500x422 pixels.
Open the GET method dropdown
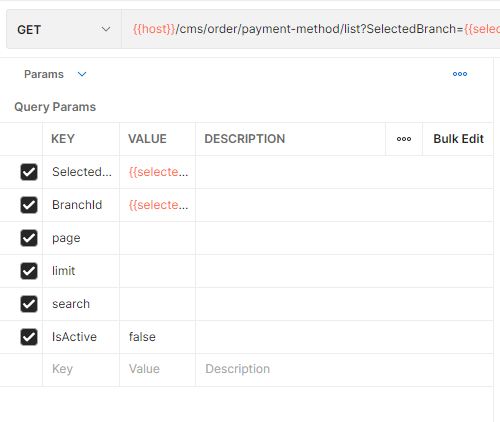(x=64, y=29)
